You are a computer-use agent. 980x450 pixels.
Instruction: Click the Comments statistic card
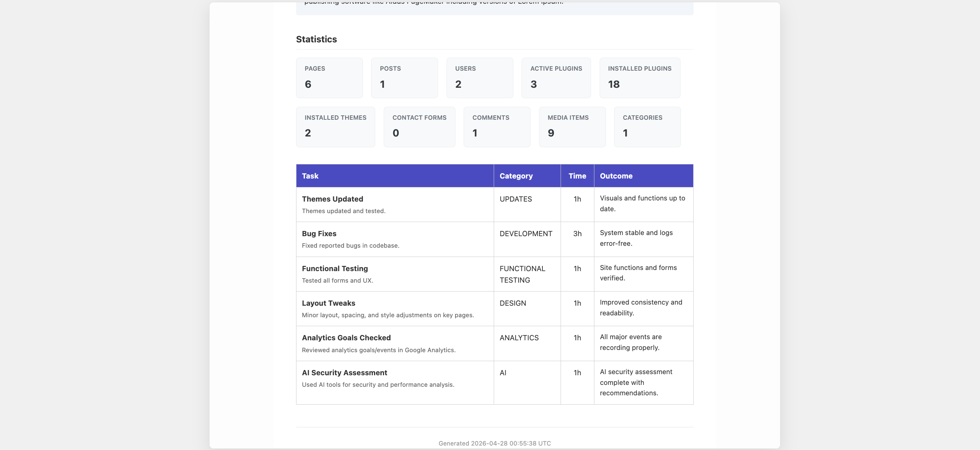tap(496, 127)
